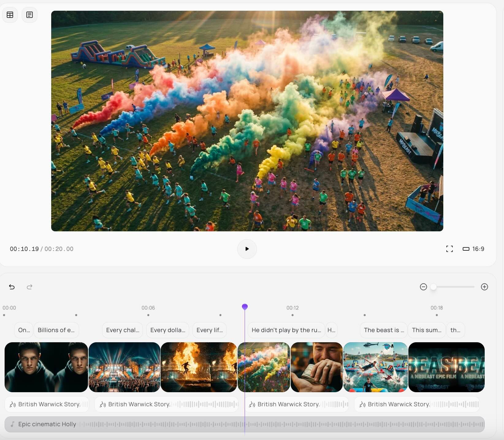Select the 'Every dolla...' caption clip
The width and height of the screenshot is (504, 440).
(x=168, y=330)
